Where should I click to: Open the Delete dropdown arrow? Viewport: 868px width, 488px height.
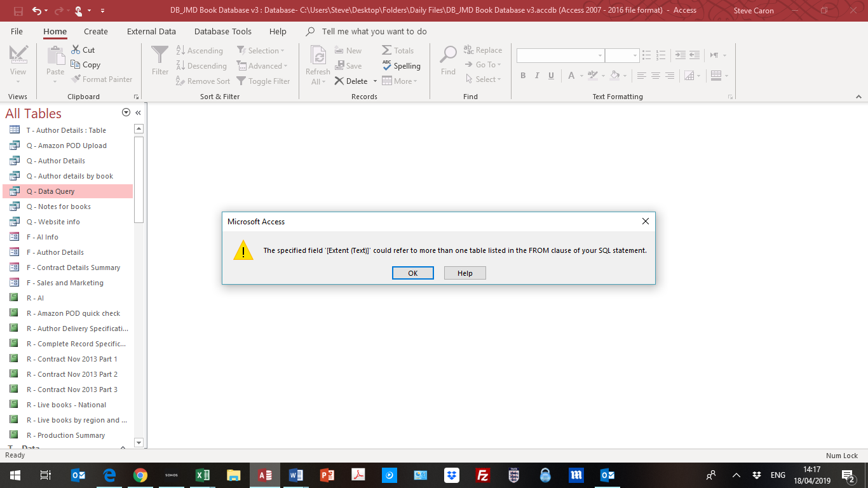coord(375,81)
